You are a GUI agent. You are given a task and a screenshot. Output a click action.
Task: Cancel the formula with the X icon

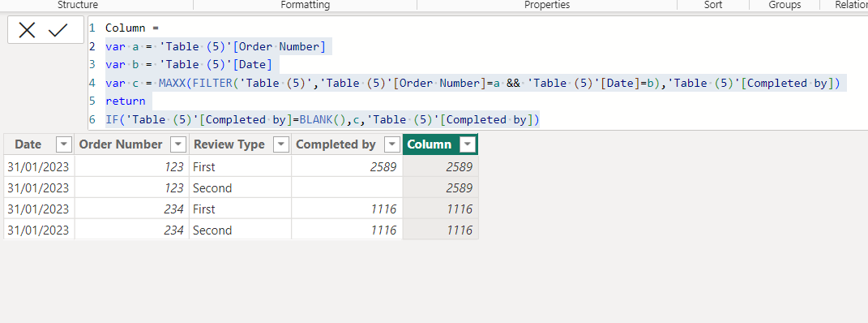[x=27, y=30]
